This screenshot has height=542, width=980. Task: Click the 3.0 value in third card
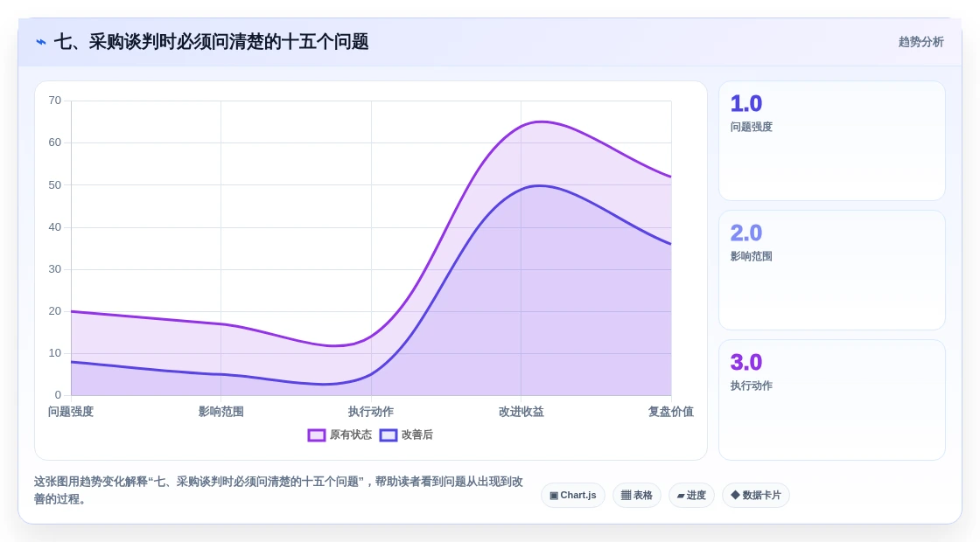click(746, 362)
